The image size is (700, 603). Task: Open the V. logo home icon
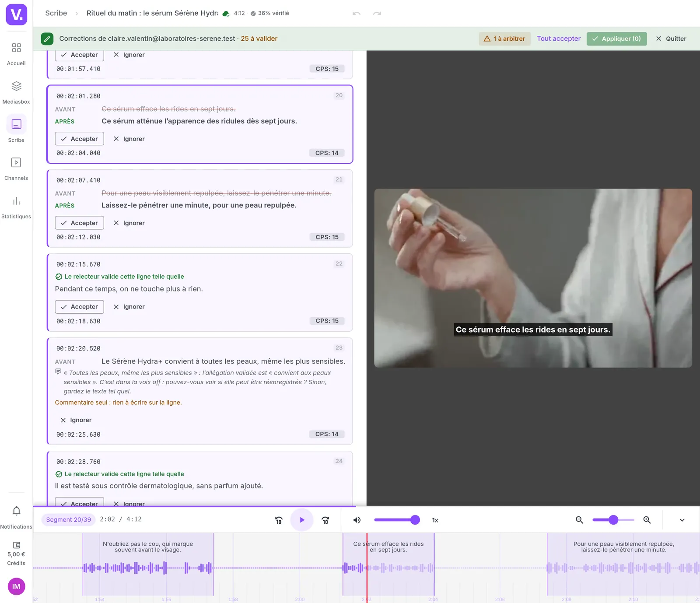point(17,14)
